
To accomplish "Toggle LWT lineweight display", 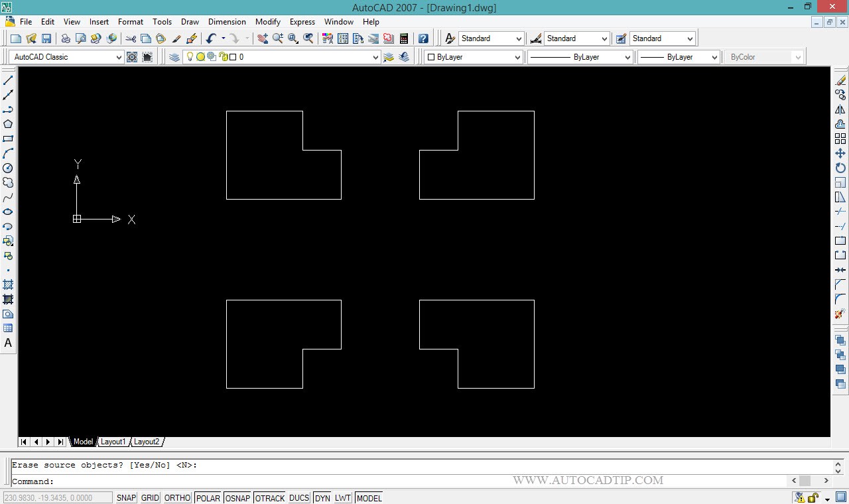I will click(343, 498).
